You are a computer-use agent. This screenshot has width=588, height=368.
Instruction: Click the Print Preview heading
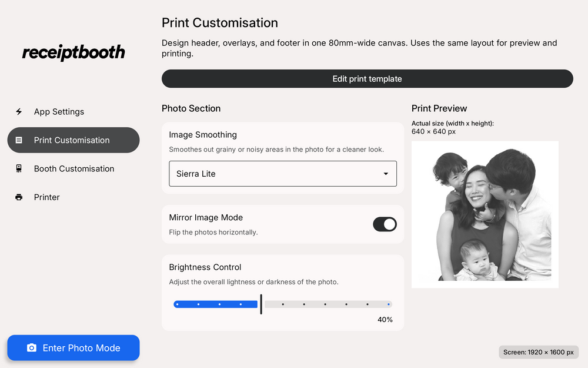tap(439, 108)
